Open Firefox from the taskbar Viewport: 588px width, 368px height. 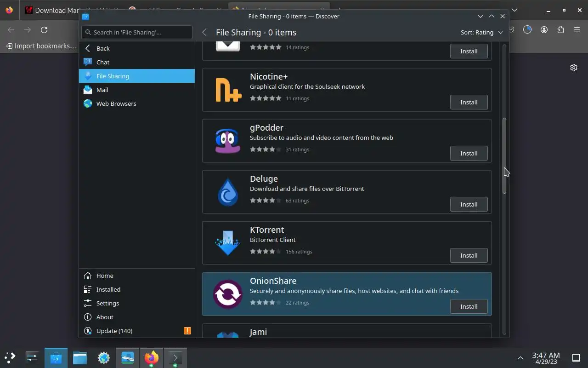[x=152, y=357]
